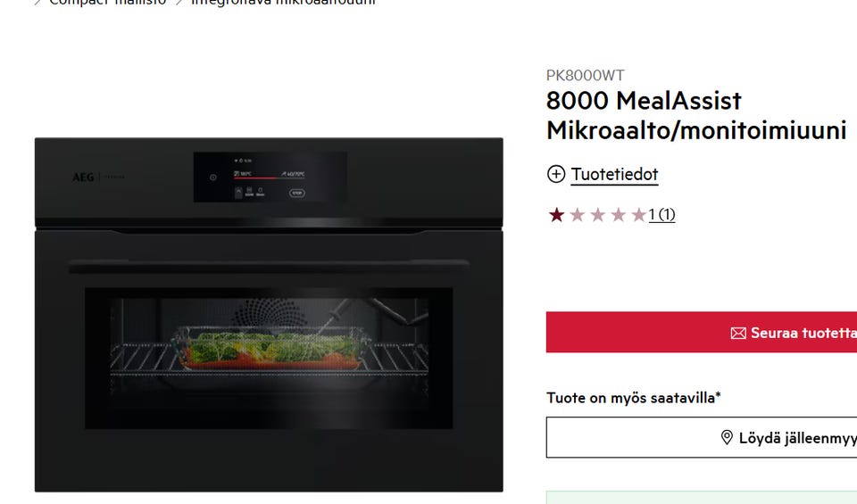Select the third rating star

click(x=598, y=215)
